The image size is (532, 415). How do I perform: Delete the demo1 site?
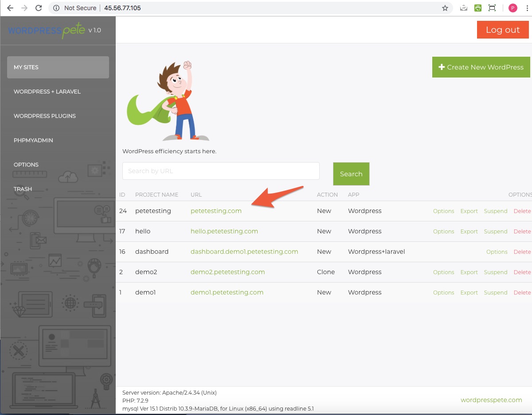click(x=522, y=293)
